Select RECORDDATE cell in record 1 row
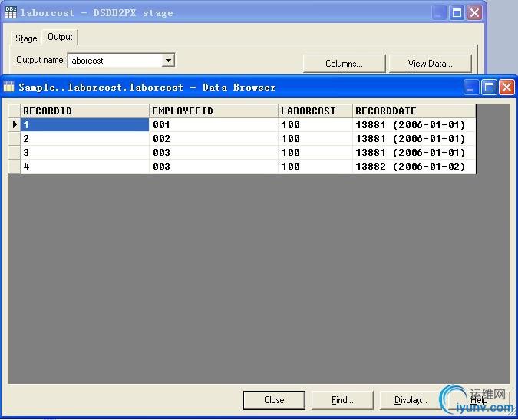The image size is (518, 420). tap(414, 124)
